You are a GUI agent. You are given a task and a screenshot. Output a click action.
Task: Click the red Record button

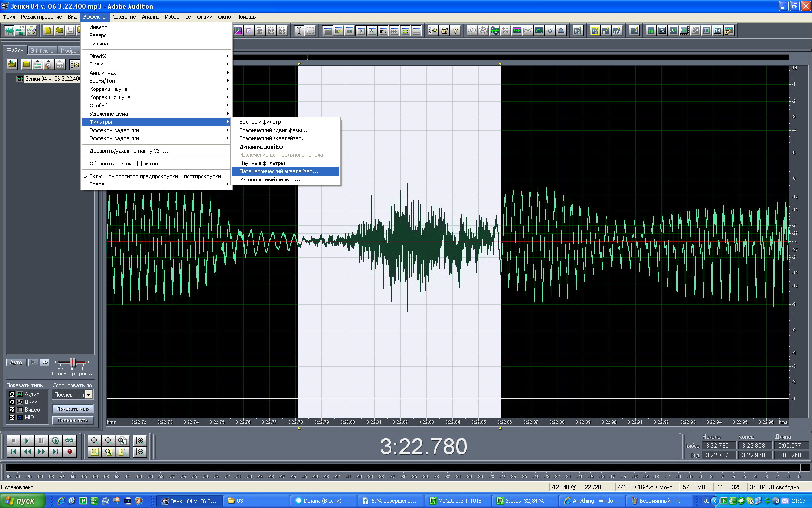coord(70,452)
